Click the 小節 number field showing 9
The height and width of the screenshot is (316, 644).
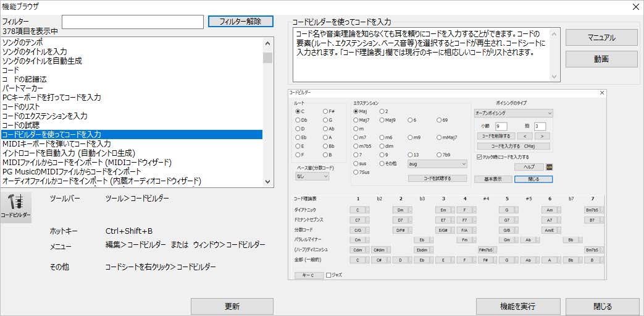pos(501,126)
